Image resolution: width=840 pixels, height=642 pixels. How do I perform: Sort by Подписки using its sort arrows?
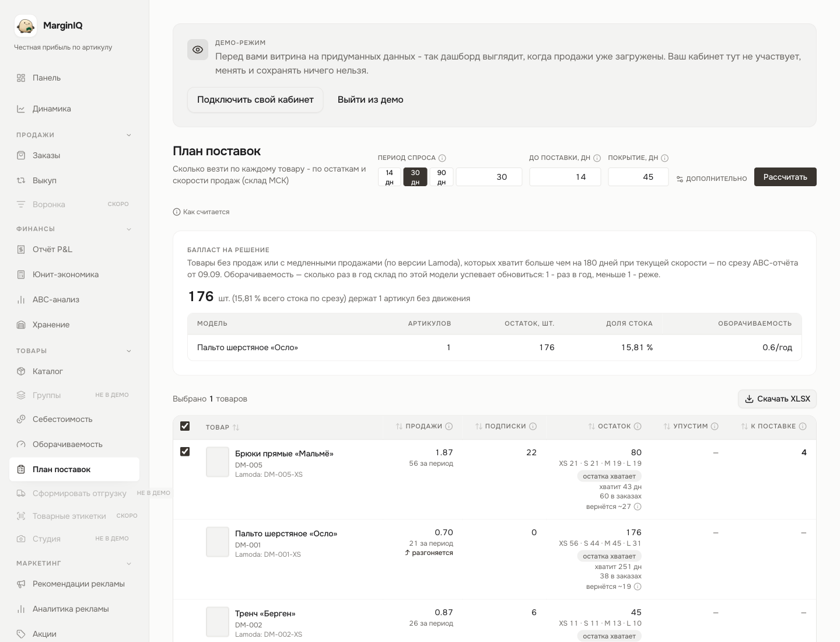click(478, 427)
